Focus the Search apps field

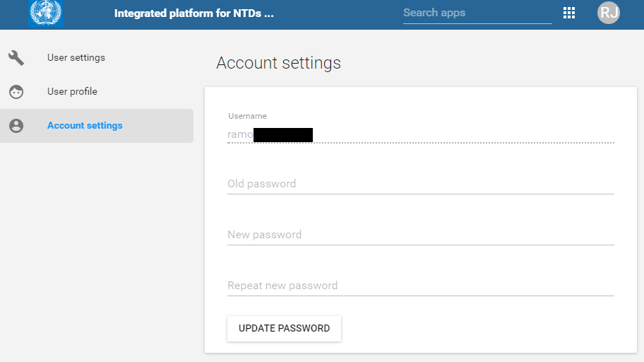point(477,13)
